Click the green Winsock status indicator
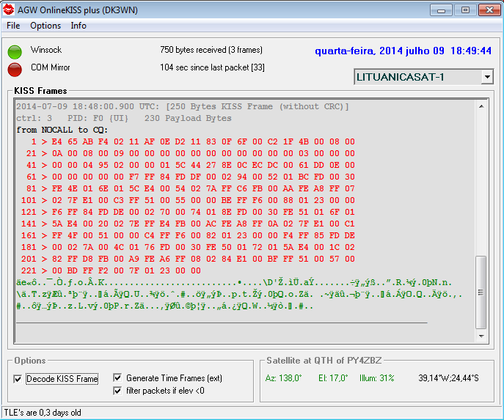504x420 pixels. point(15,51)
